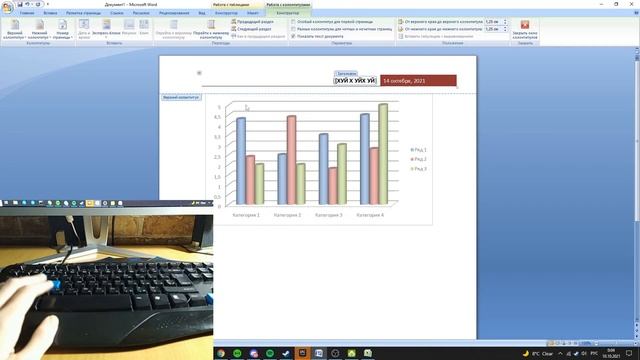Show hidden system tray icons
The height and width of the screenshot is (360, 640).
(x=560, y=353)
